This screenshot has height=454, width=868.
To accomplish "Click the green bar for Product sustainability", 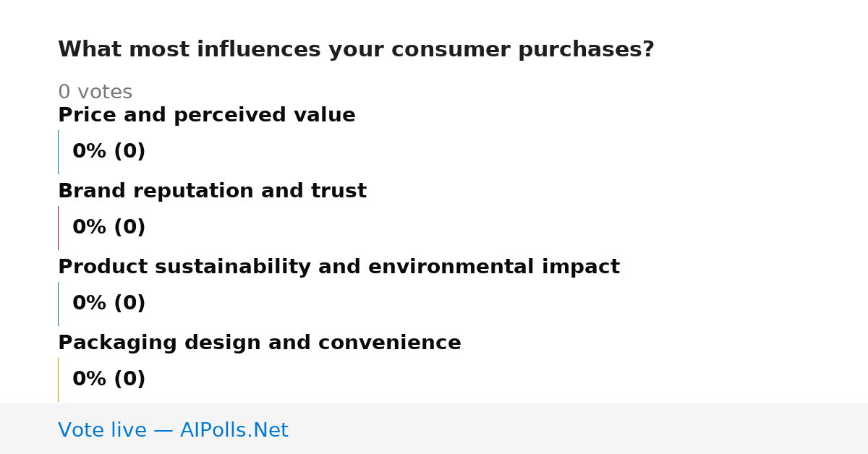I will (x=59, y=304).
